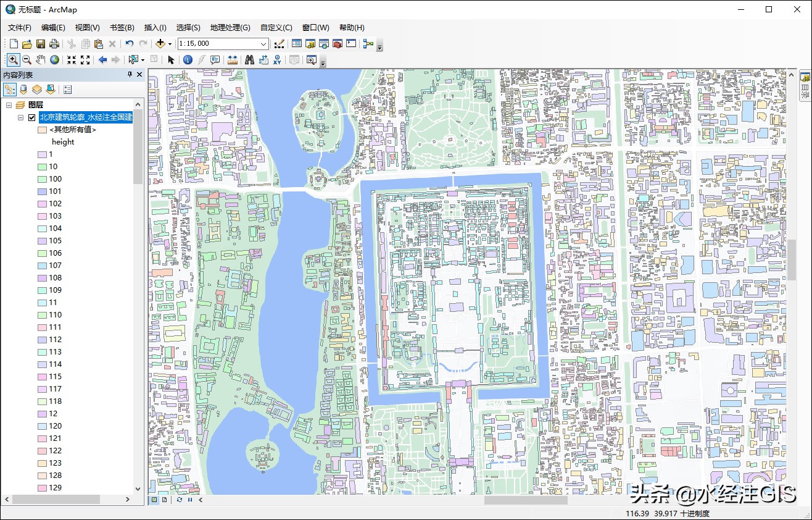Select the 北京建筑轮廓 layer name
Viewport: 812px width, 520px height.
coord(85,117)
